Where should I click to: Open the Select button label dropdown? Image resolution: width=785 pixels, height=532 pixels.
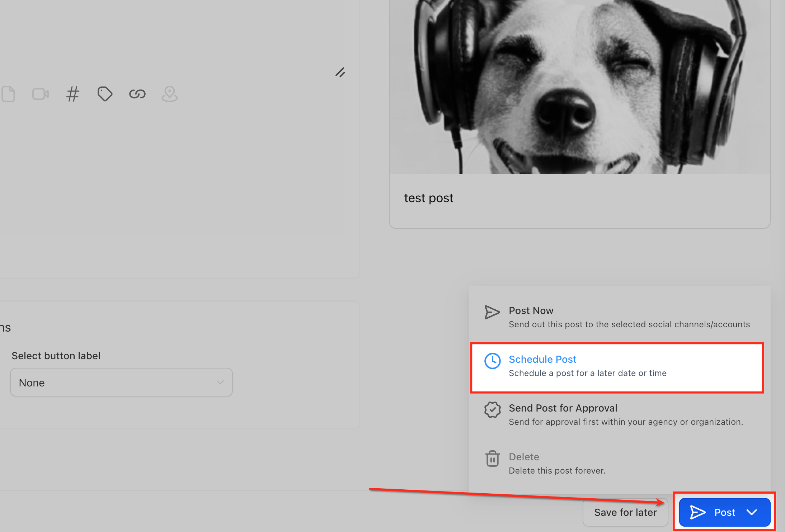(x=121, y=383)
